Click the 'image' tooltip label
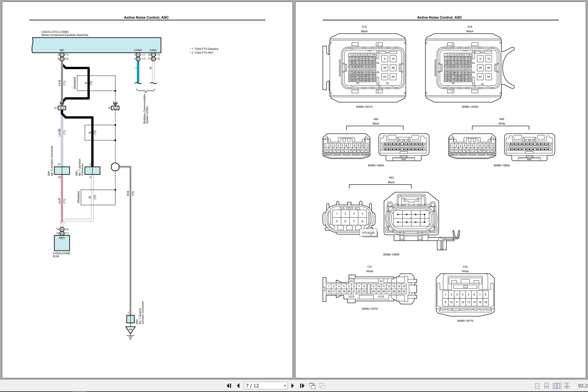Viewport: 588px width, 392px height. pos(368,232)
